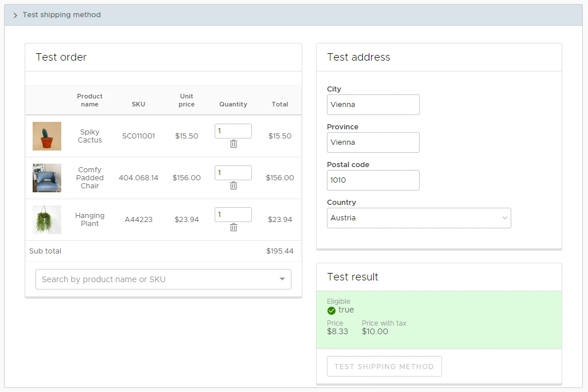
Task: Edit quantity for Comfy Padded Chair
Action: (x=232, y=173)
